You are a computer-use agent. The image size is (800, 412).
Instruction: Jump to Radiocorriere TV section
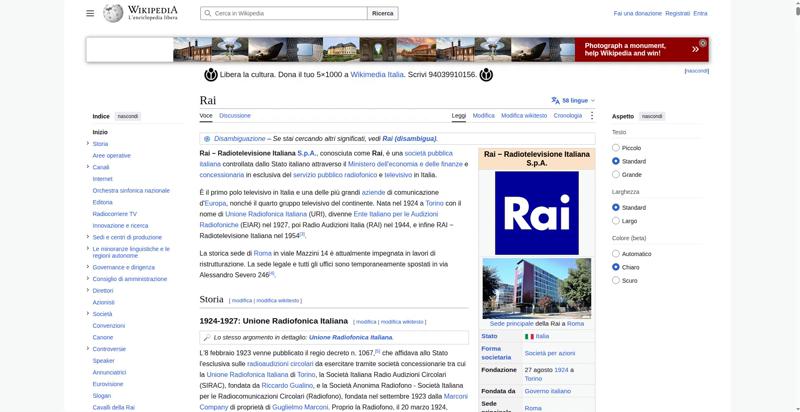[x=114, y=214]
